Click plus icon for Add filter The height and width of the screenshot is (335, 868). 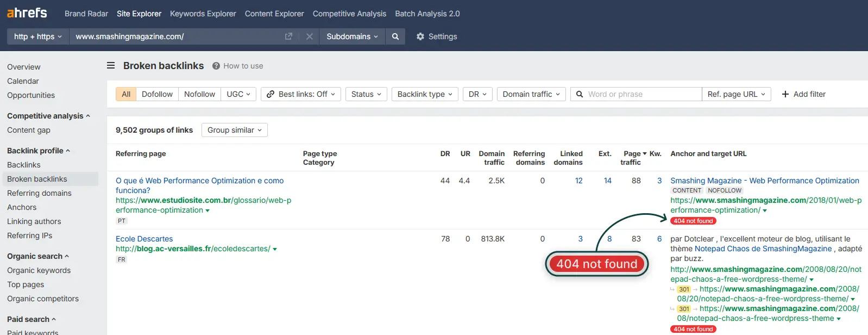click(x=785, y=94)
